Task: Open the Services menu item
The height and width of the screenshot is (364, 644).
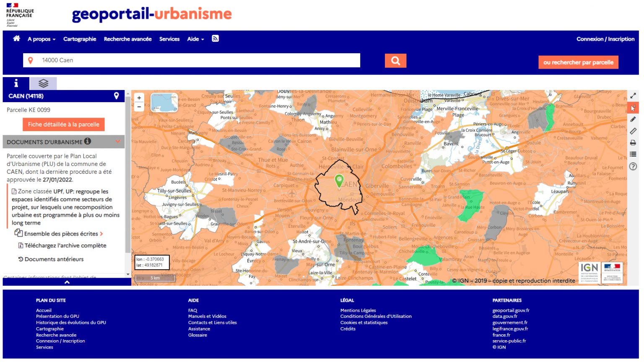Action: click(x=169, y=39)
